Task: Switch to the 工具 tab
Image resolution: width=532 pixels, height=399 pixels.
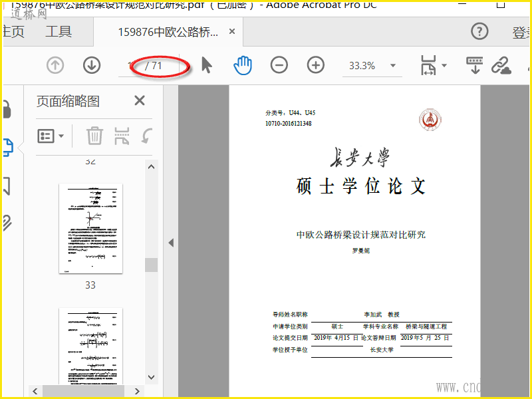Action: pos(59,31)
